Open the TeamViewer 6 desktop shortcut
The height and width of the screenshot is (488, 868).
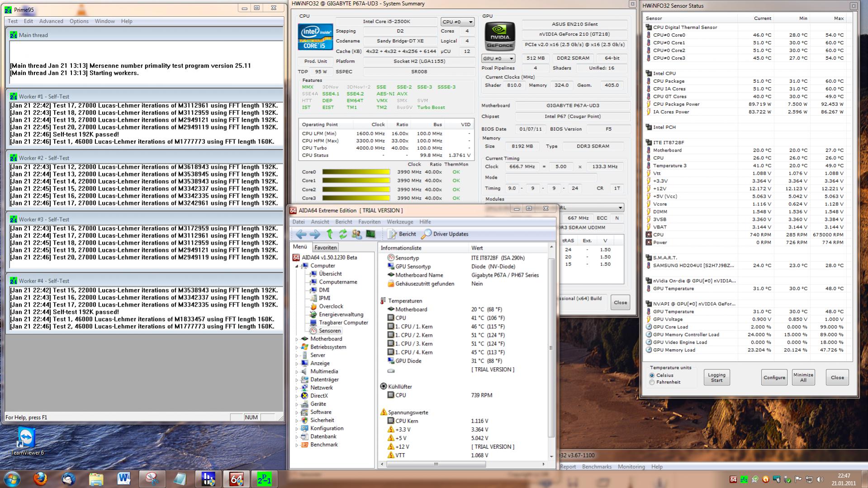tap(27, 441)
